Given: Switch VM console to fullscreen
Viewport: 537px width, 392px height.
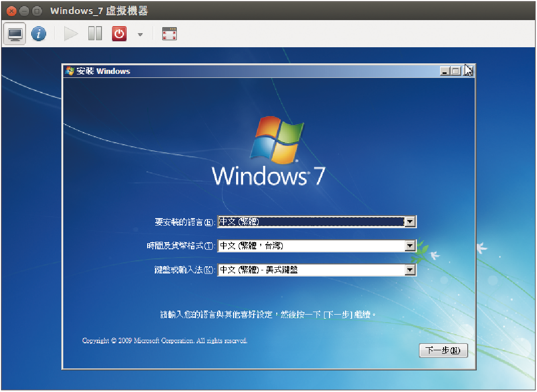Looking at the screenshot, I should click(169, 34).
